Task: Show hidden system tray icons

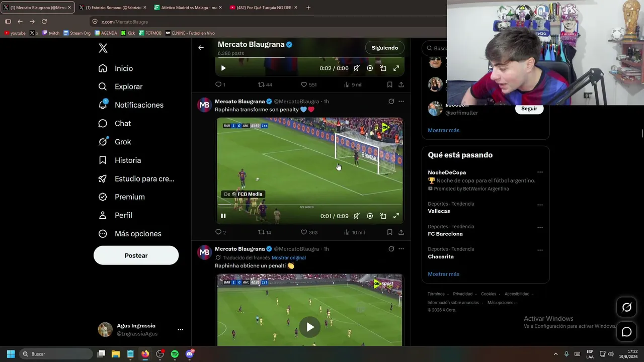Action: coord(555,354)
